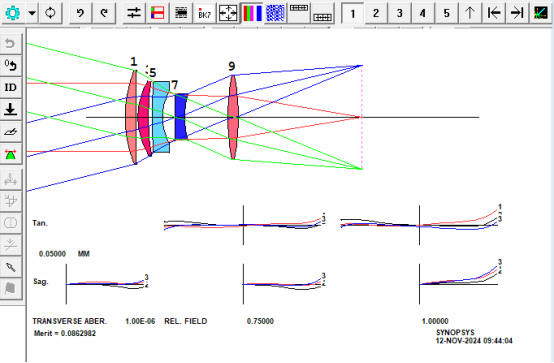
Task: Toggle the RGB color bars button
Action: pos(252,13)
